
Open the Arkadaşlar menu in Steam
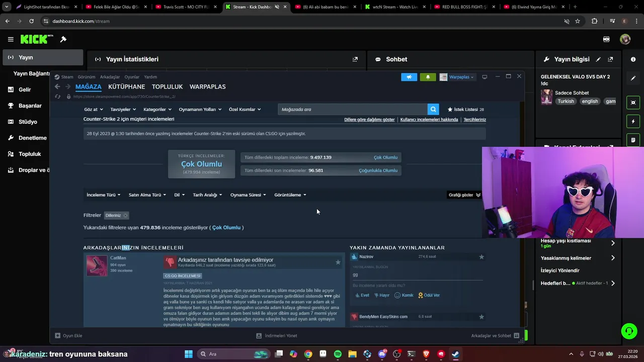tap(110, 77)
